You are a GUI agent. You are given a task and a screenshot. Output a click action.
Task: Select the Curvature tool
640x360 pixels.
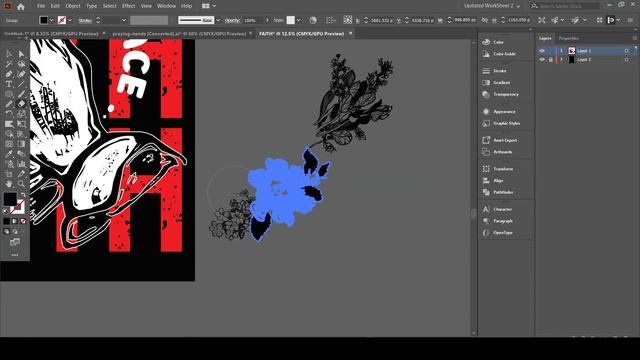point(21,74)
